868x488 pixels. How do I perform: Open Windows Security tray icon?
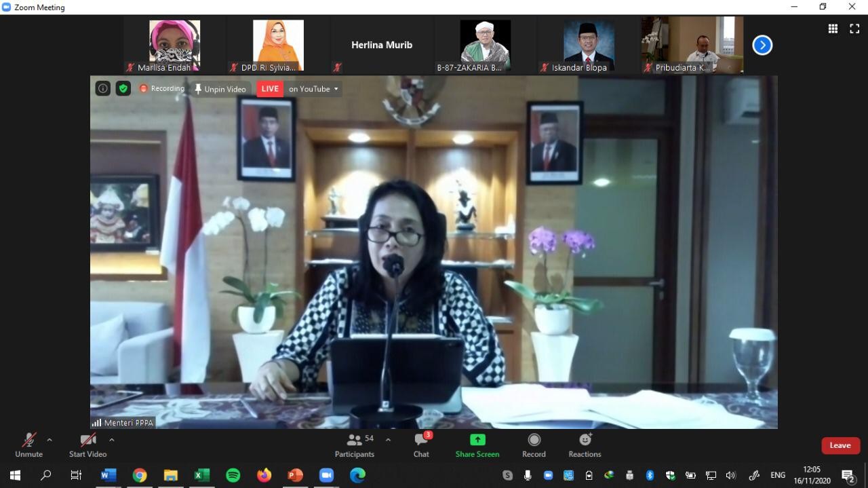point(670,475)
